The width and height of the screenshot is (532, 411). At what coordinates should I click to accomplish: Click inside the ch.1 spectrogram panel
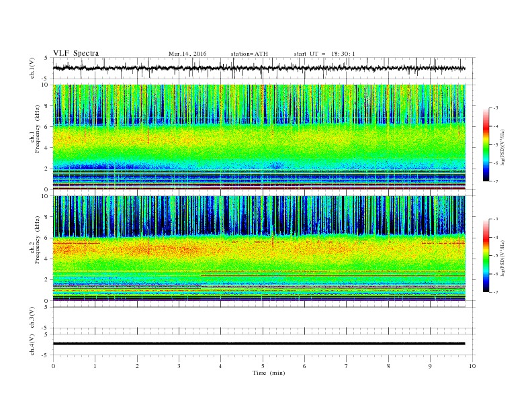[x=259, y=137]
